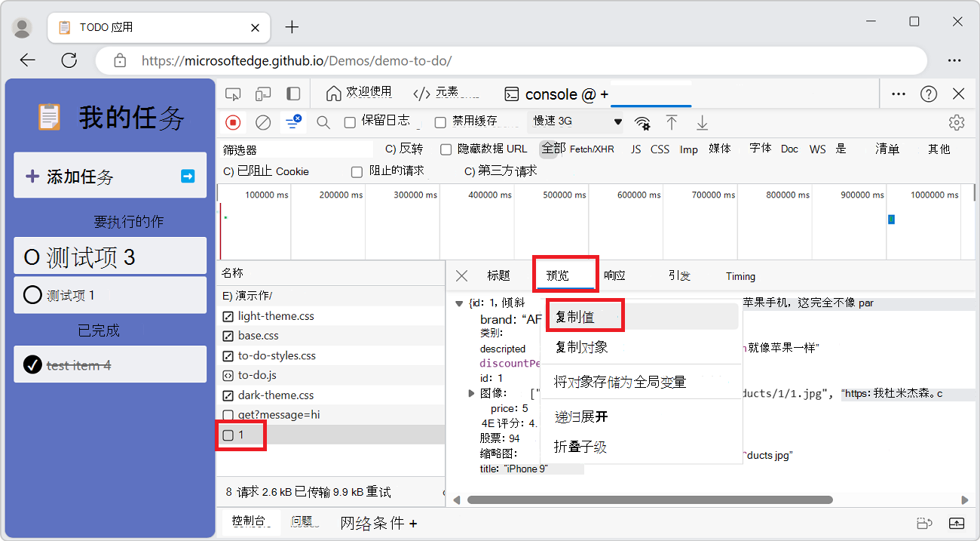
Task: Enable the 保留日志 checkbox
Action: (x=350, y=121)
